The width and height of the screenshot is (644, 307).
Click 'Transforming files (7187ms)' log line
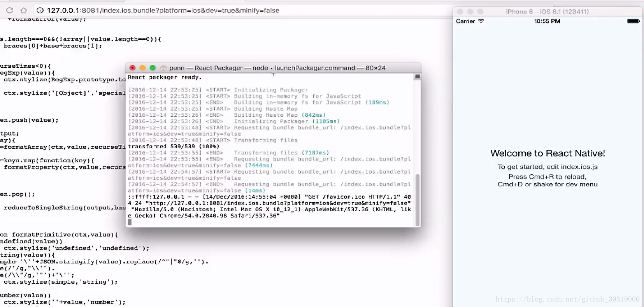click(229, 153)
